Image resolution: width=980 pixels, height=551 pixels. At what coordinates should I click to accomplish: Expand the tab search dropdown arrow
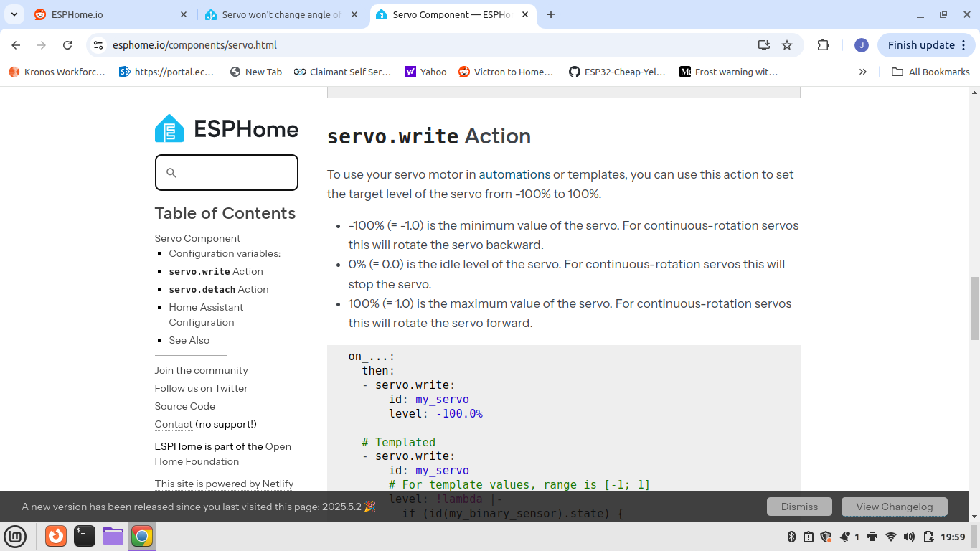coord(14,14)
